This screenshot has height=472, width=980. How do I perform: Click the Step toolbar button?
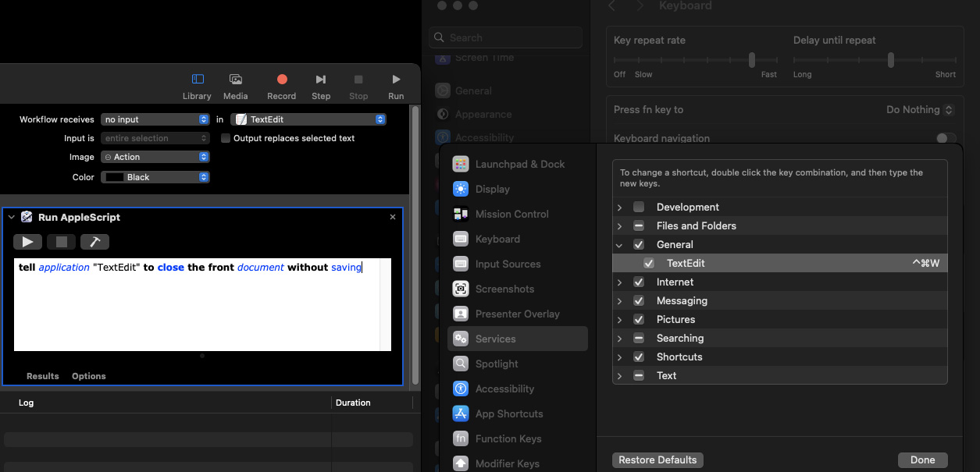pyautogui.click(x=321, y=86)
